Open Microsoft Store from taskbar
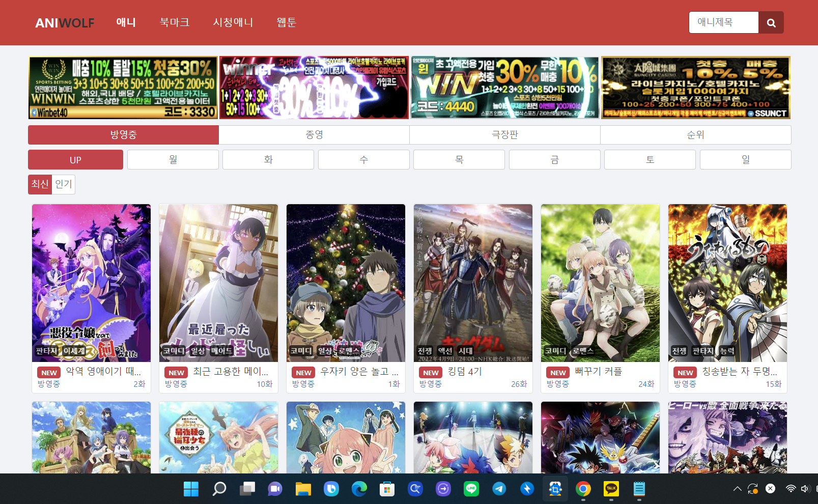The height and width of the screenshot is (504, 818). tap(387, 489)
